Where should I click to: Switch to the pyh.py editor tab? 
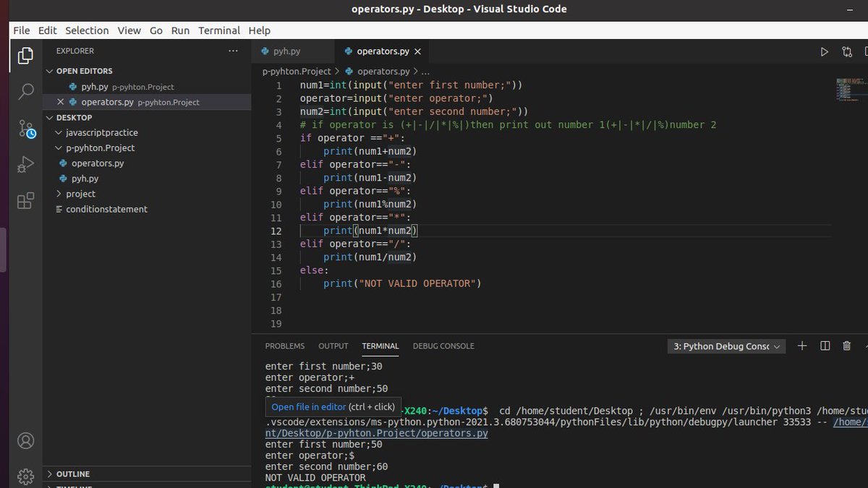click(x=294, y=51)
